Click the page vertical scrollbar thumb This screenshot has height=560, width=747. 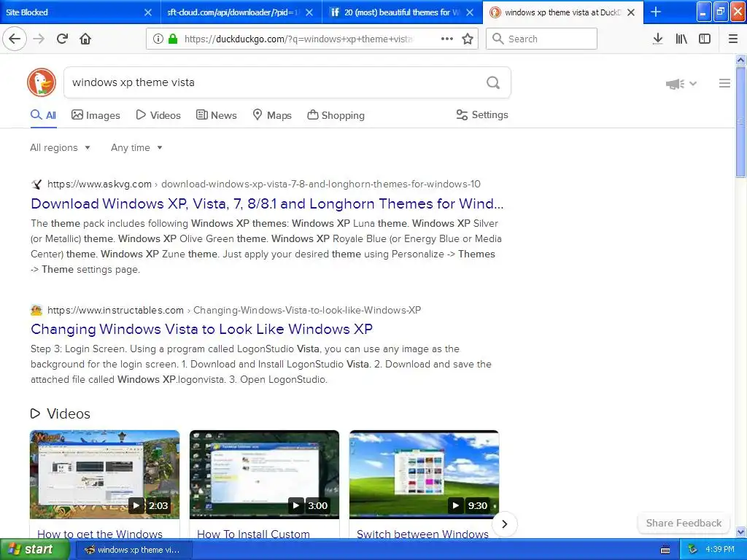click(741, 122)
